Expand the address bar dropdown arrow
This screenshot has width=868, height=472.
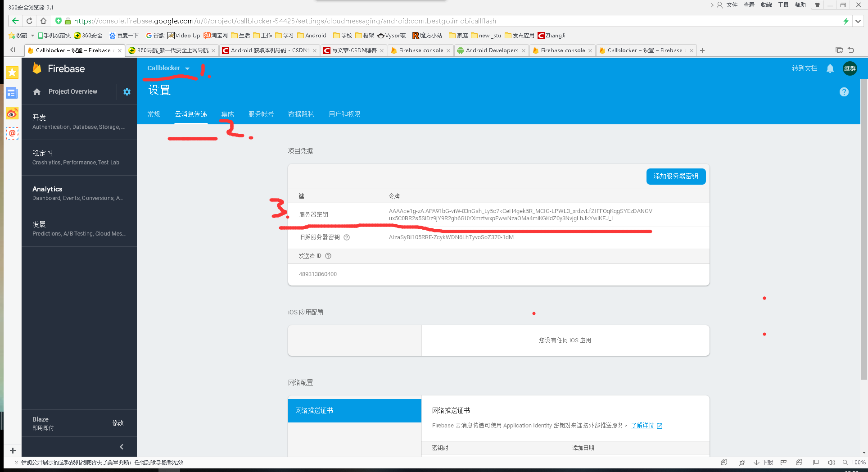[x=858, y=21]
